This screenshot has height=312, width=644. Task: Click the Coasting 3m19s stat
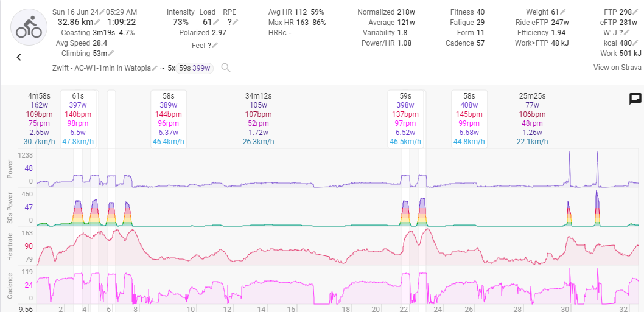98,32
